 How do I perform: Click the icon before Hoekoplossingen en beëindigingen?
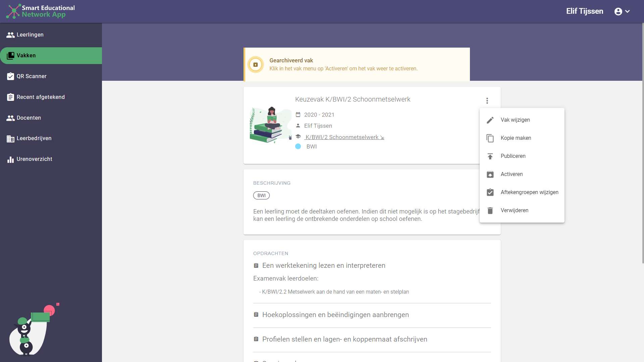[x=256, y=315]
